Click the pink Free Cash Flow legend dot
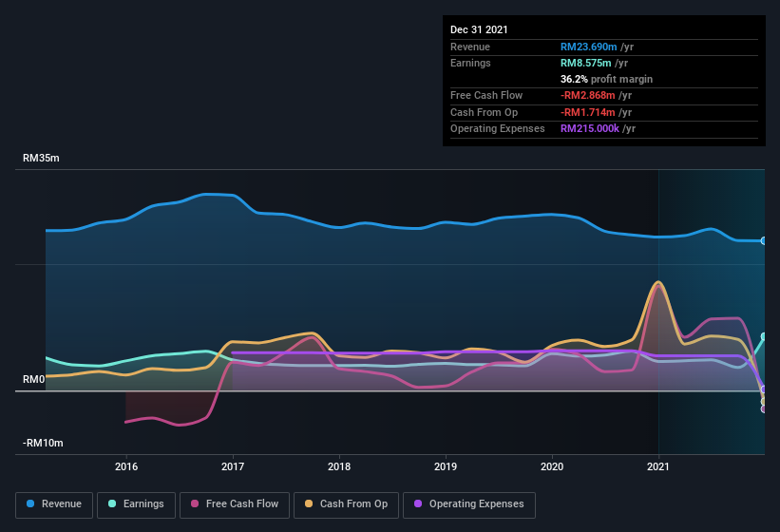The image size is (780, 532). pos(196,504)
